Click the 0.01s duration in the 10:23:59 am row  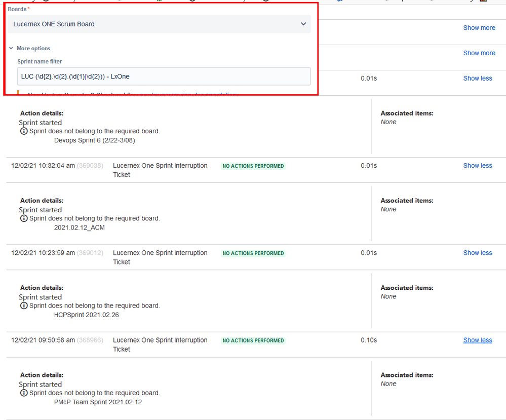pyautogui.click(x=369, y=253)
